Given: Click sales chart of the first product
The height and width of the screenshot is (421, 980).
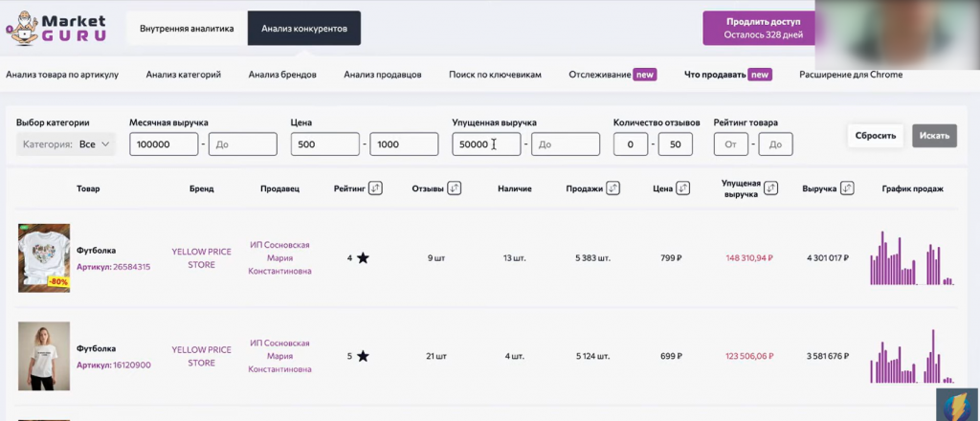Looking at the screenshot, I should click(911, 258).
